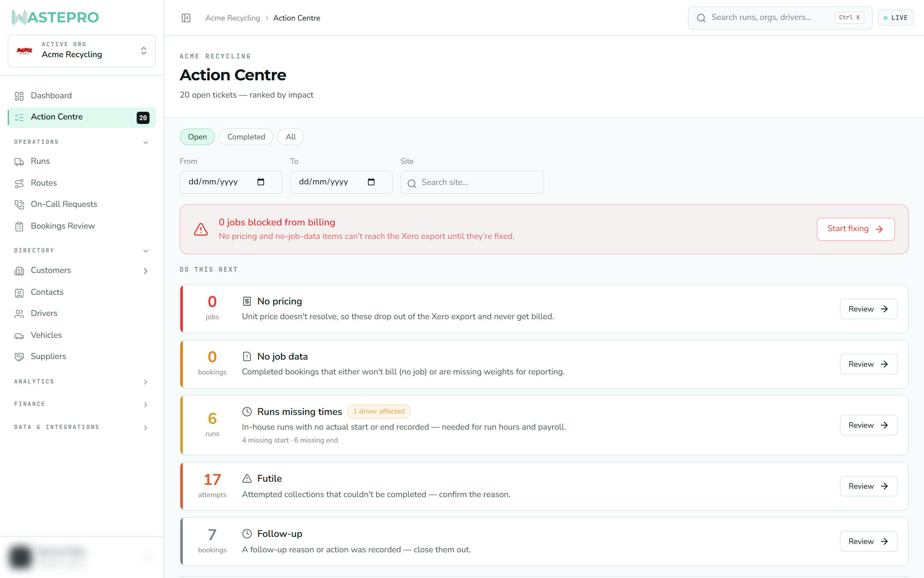Select the Open tickets filter
924x578 pixels.
(x=197, y=137)
